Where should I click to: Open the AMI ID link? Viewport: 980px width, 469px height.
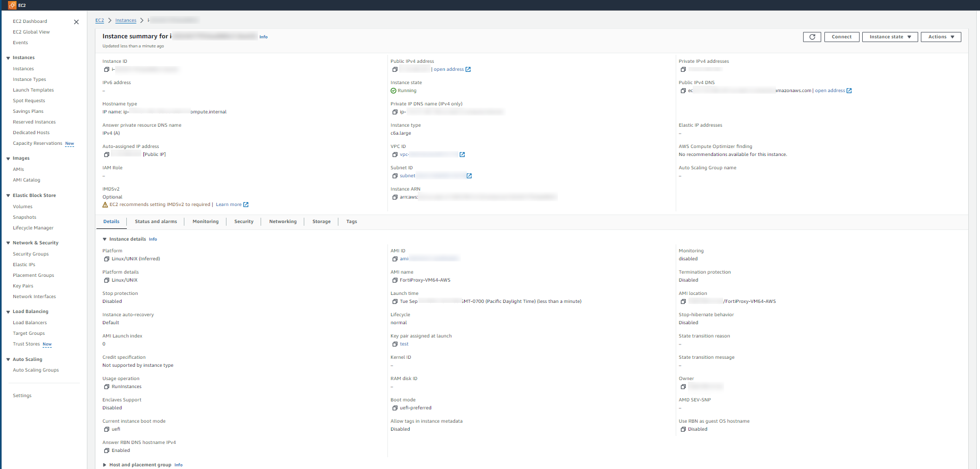click(429, 259)
